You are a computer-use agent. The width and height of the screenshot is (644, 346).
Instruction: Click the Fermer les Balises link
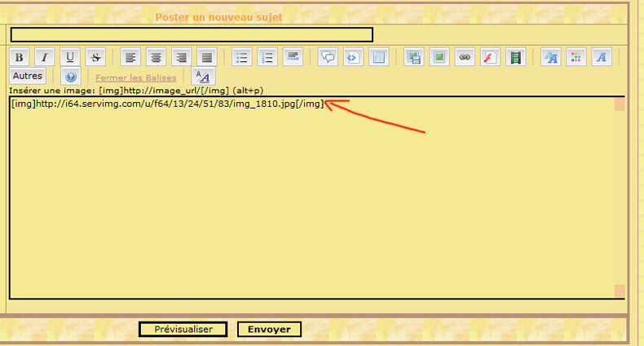coord(136,78)
